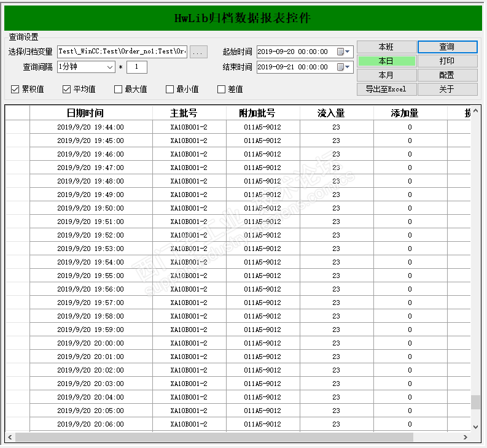
Task: Click 导出至Excel button
Action: point(386,90)
